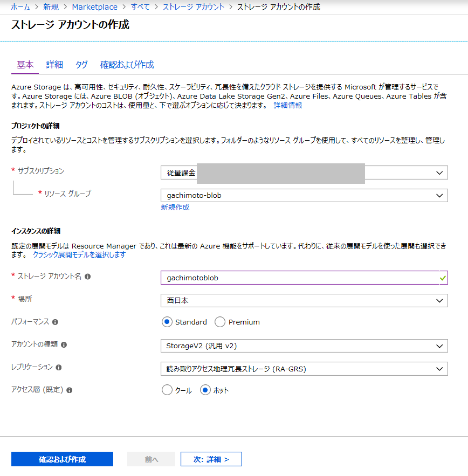Click the レプリケーション info icon
468x476 pixels.
(59, 369)
